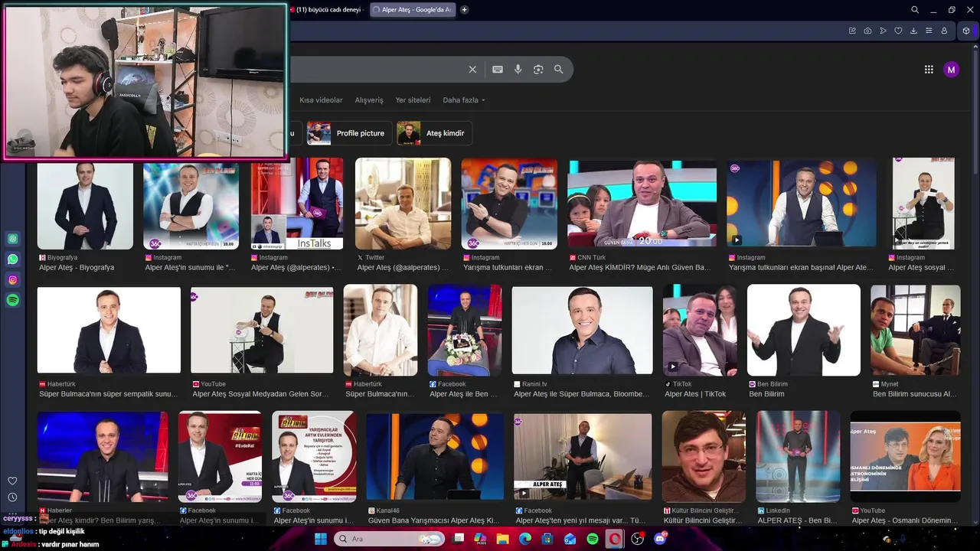Start voice search with the microphone icon

click(x=518, y=70)
